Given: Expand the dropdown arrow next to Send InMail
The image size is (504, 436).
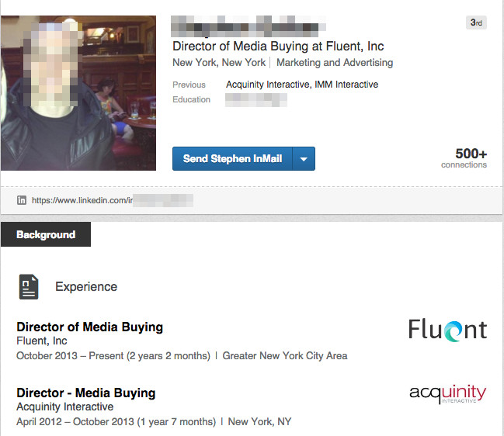Looking at the screenshot, I should 304,158.
